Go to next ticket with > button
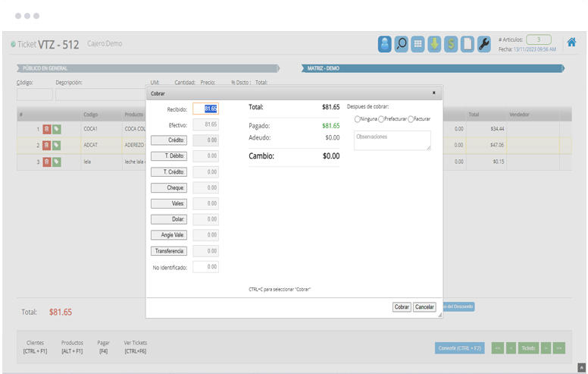Image resolution: width=588 pixels, height=374 pixels. pyautogui.click(x=546, y=348)
